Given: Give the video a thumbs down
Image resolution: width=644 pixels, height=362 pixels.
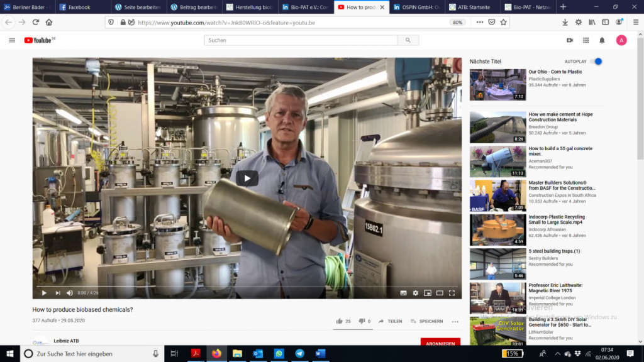Looking at the screenshot, I should (x=360, y=321).
